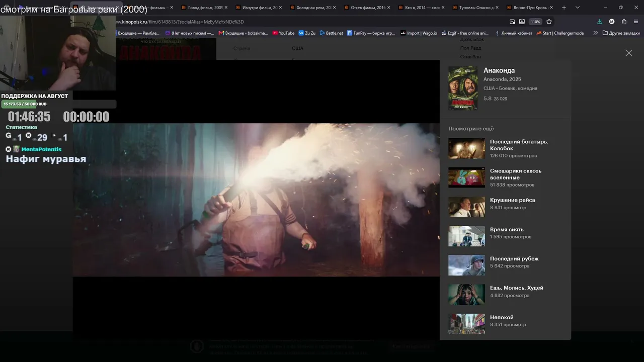The height and width of the screenshot is (362, 644).
Task: Open the Крушение рейса thumbnail
Action: click(466, 207)
